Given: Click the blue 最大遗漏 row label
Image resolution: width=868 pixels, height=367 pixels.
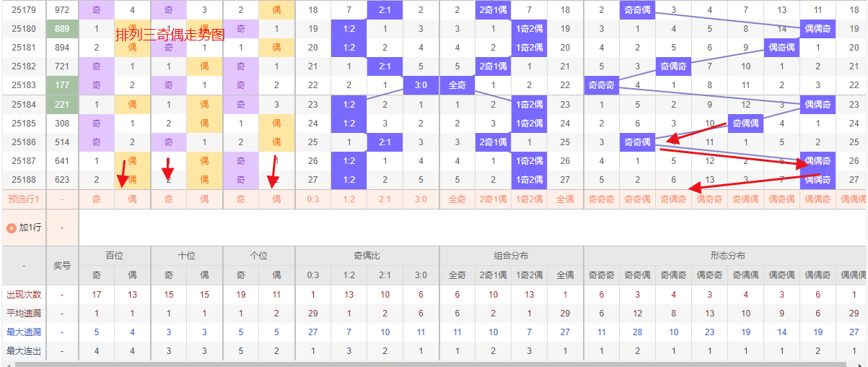Looking at the screenshot, I should pos(24,332).
